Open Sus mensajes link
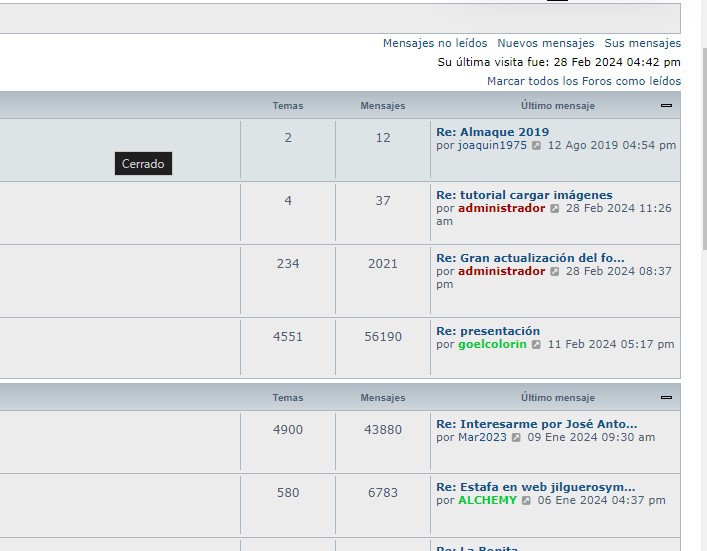 642,43
